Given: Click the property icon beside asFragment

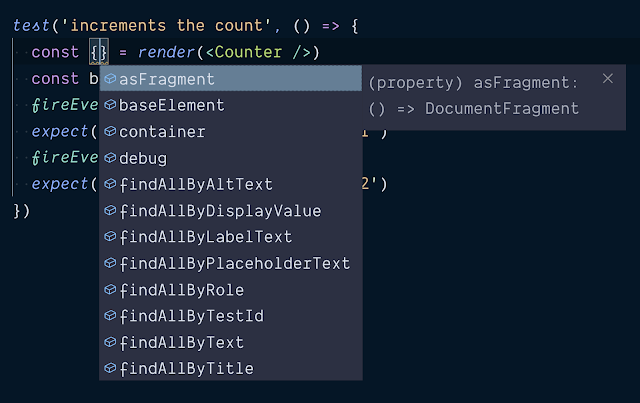Looking at the screenshot, I should (x=110, y=78).
